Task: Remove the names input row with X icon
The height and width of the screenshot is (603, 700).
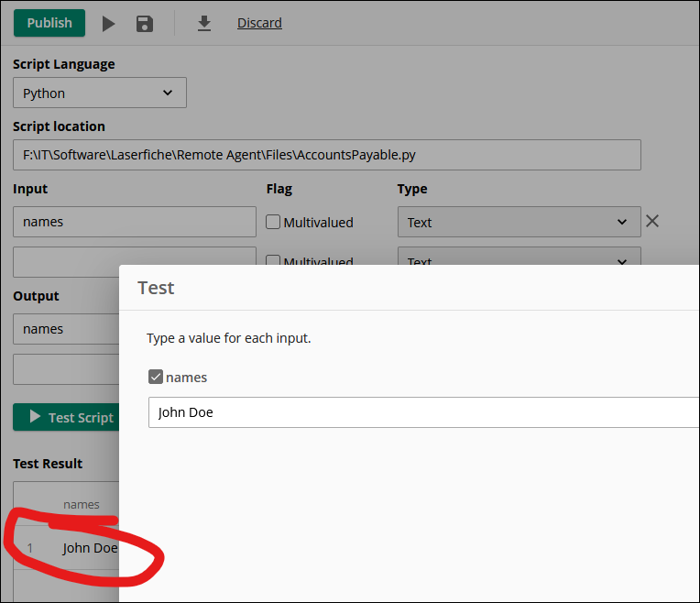Action: (x=652, y=221)
